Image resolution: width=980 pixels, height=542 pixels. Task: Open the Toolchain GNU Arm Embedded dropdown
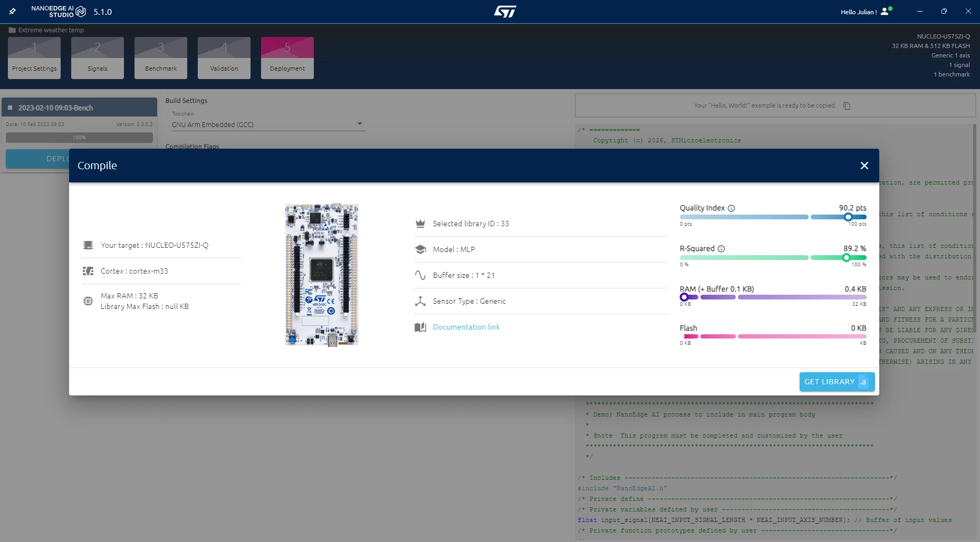coord(268,124)
